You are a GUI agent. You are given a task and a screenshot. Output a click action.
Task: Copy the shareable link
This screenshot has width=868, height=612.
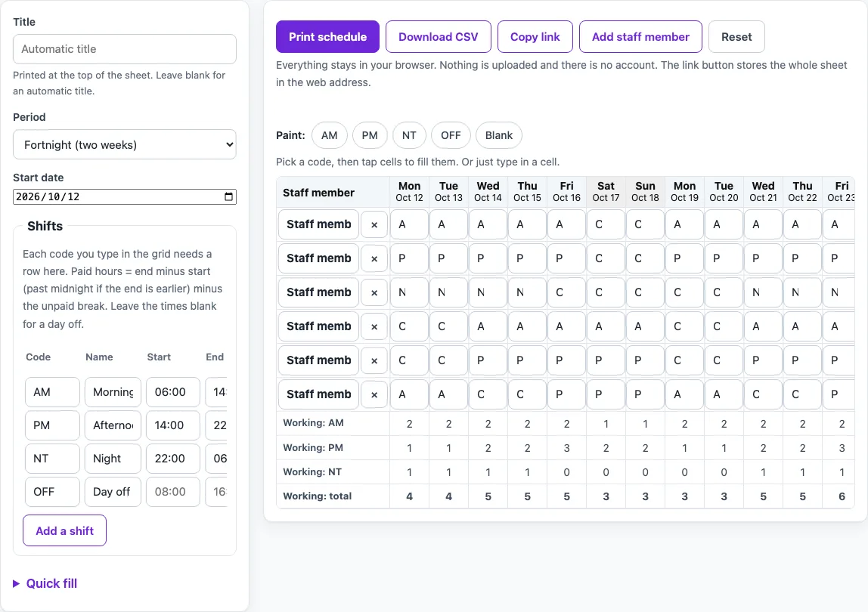click(x=535, y=36)
